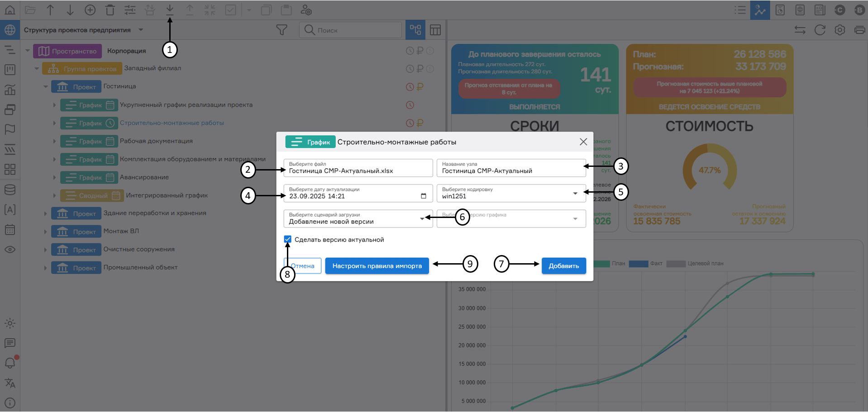Click 'Настроить правила импорта' button

(x=377, y=266)
